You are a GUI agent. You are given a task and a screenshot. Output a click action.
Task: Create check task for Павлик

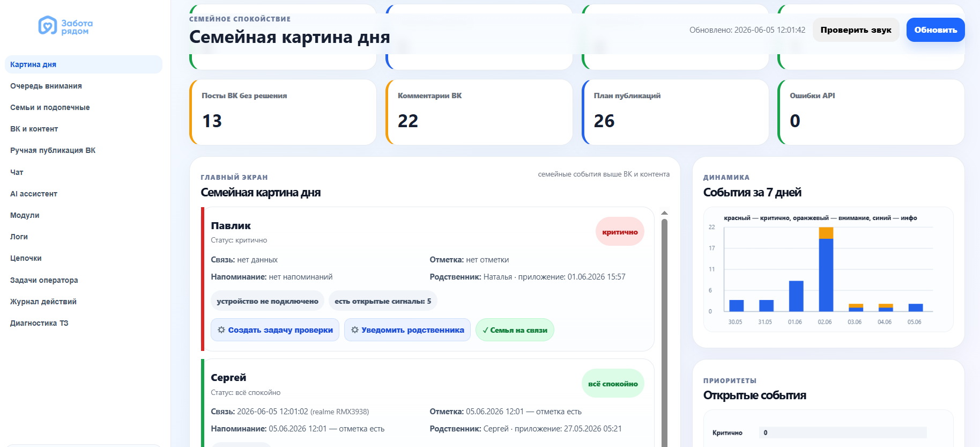(275, 330)
